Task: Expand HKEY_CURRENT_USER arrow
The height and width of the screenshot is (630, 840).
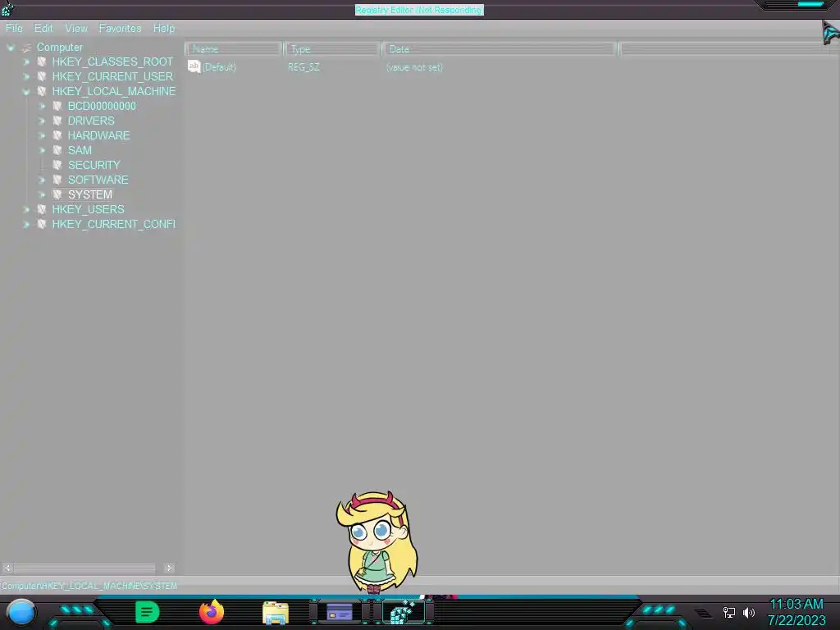Action: pyautogui.click(x=25, y=76)
